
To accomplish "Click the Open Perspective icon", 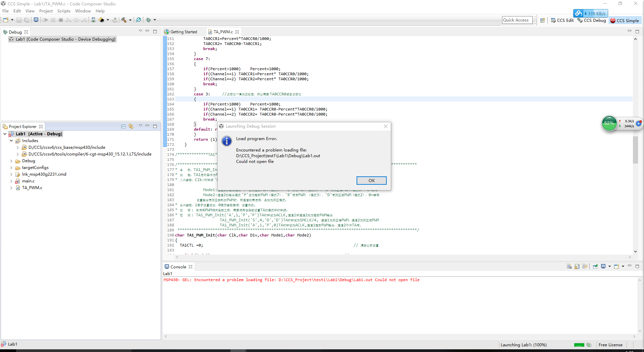I will [542, 20].
